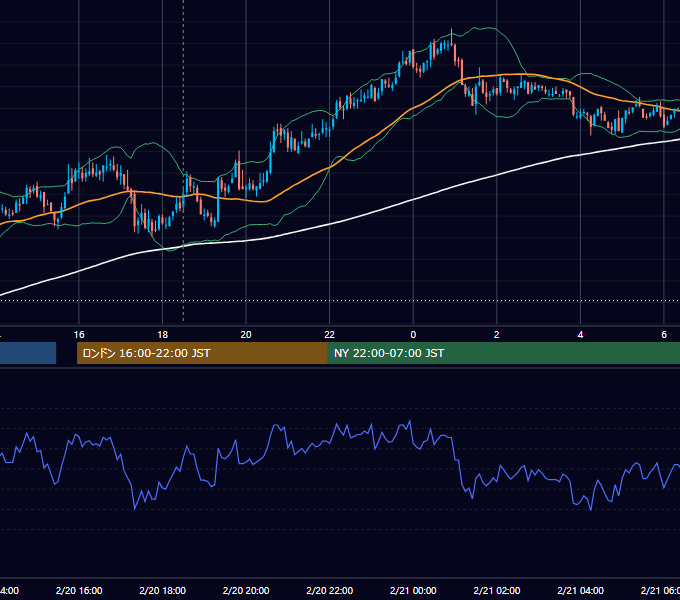Screen dimensions: 680x600
Task: Click the 2/20 16:00 date label
Action: pyautogui.click(x=79, y=590)
